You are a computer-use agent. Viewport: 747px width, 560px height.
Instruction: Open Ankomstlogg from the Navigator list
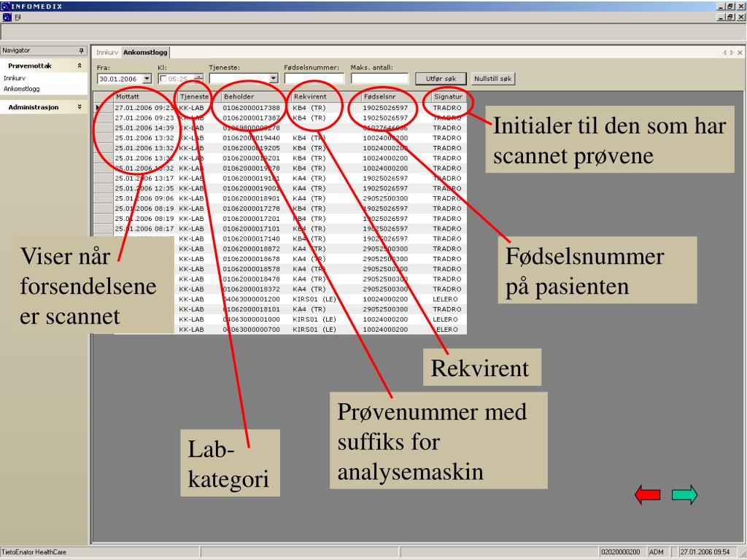coord(21,88)
